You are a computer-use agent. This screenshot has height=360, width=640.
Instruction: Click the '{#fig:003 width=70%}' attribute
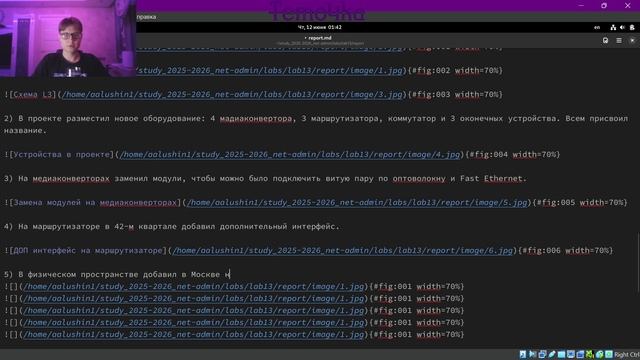[455, 94]
